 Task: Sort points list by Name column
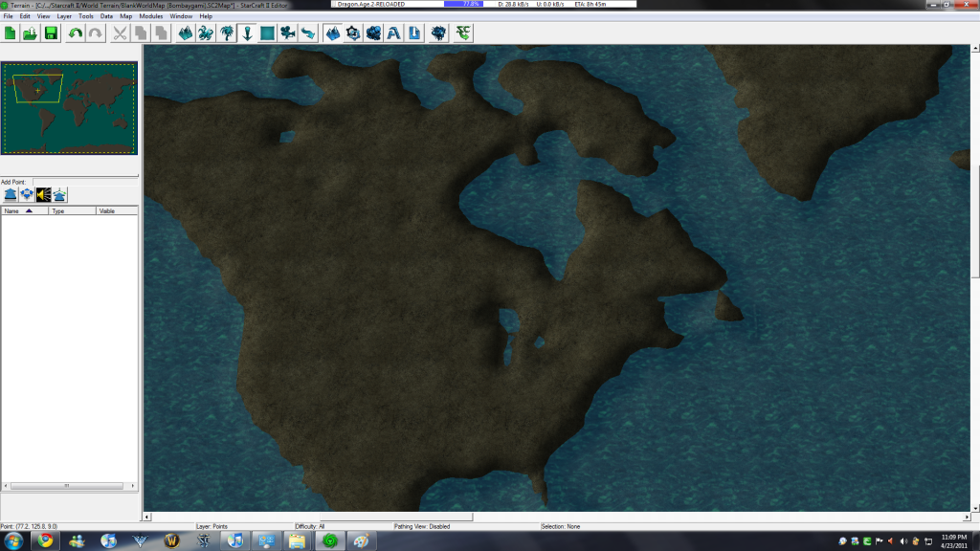coord(25,211)
